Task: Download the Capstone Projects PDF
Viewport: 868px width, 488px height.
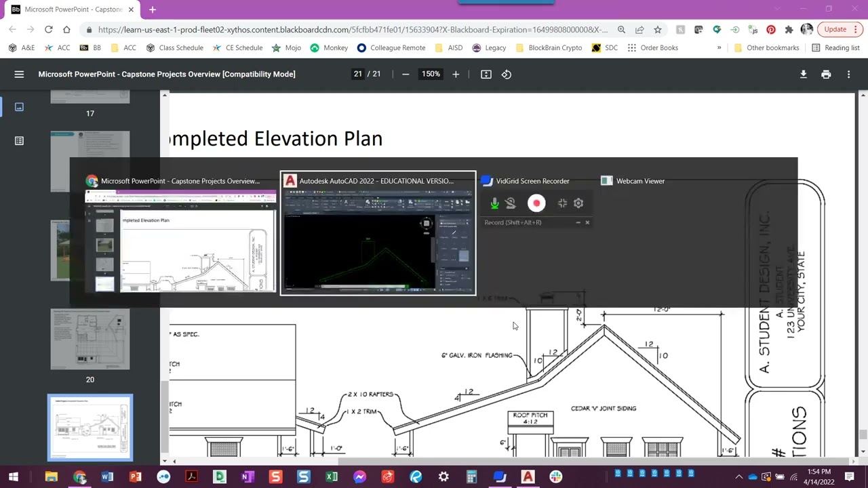Action: coord(804,75)
